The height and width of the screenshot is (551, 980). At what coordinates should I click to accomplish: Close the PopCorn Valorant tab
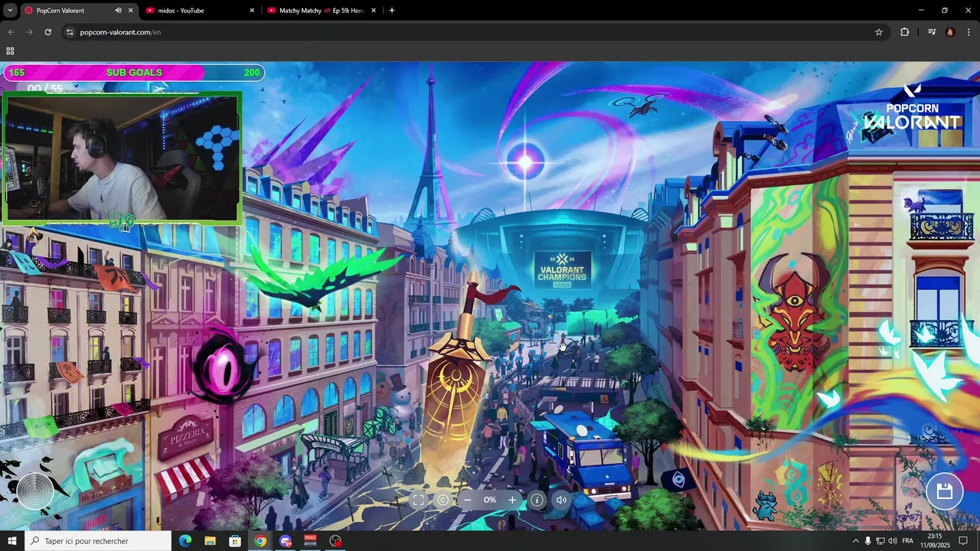130,11
